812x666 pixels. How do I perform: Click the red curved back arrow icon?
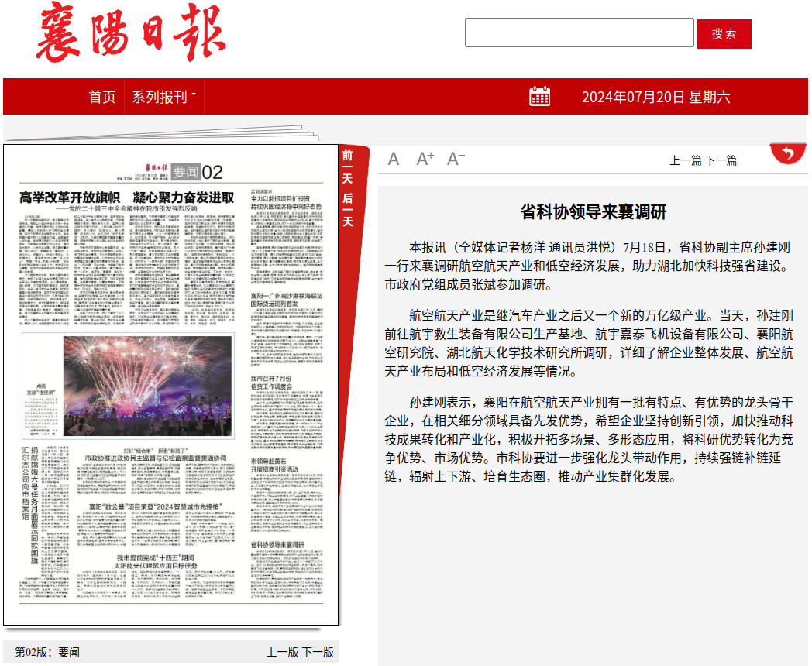coord(788,154)
